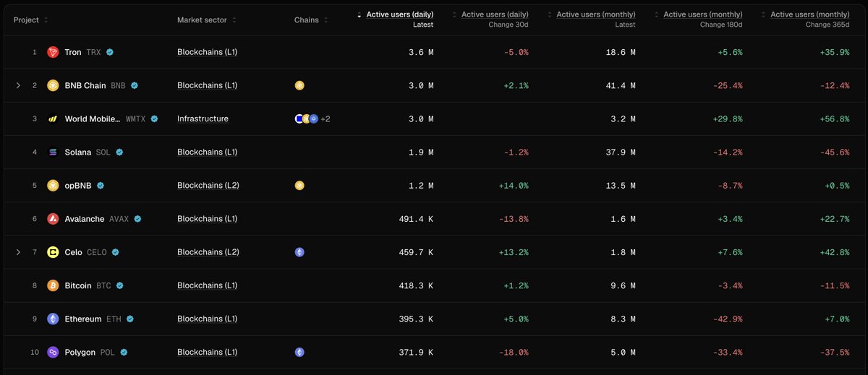868x375 pixels.
Task: Click the Ethereum logo icon
Action: (53, 319)
